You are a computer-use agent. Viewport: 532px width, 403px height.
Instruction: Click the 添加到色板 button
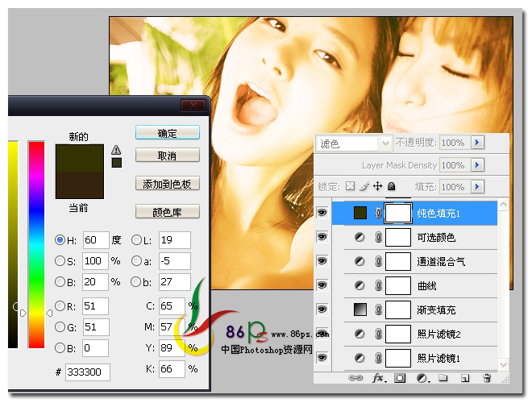pos(167,184)
